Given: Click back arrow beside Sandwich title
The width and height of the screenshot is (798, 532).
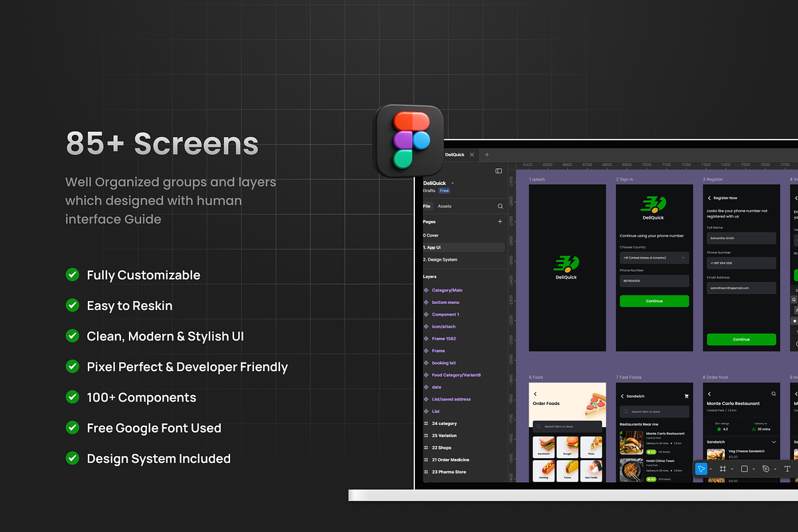Looking at the screenshot, I should coord(622,396).
